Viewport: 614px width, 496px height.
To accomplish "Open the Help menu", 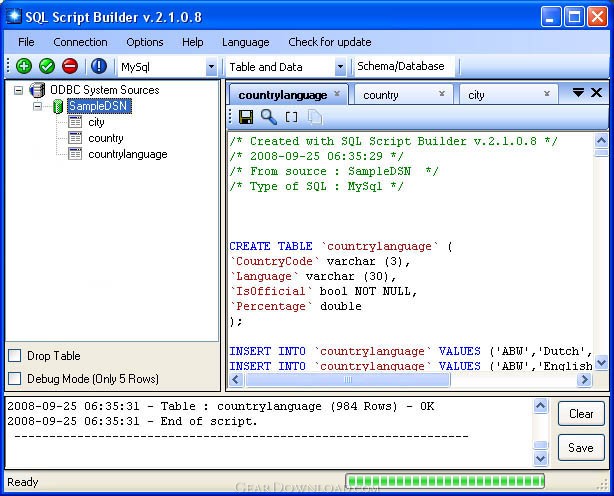I will 192,42.
